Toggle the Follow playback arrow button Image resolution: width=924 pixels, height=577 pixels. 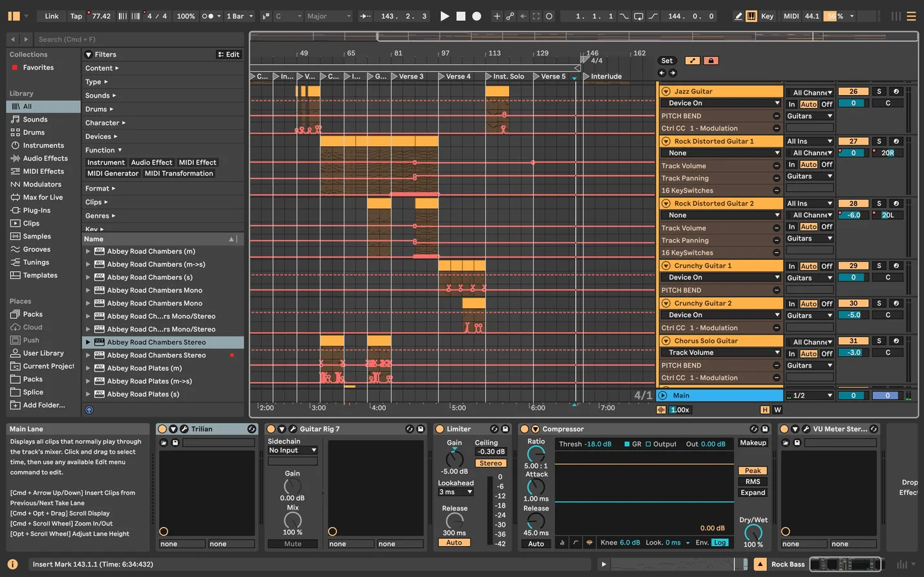365,16
